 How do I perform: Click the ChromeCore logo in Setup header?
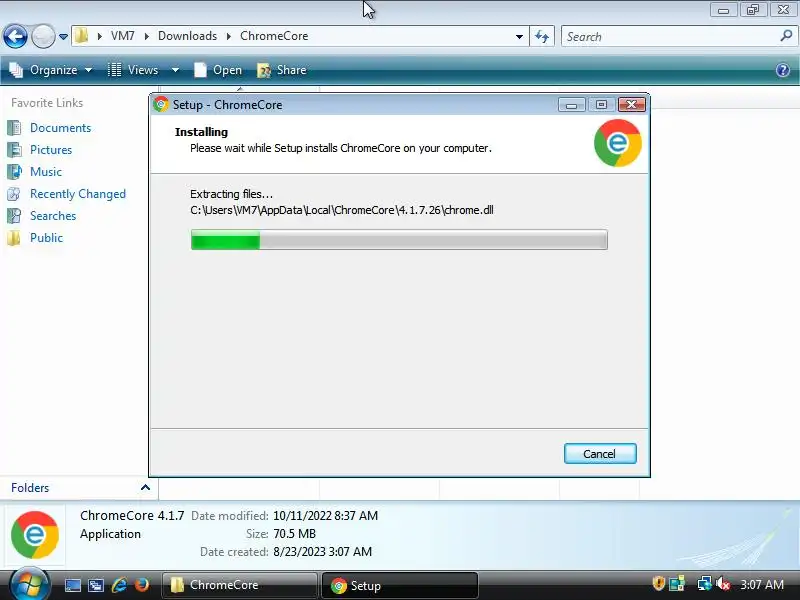pos(618,143)
